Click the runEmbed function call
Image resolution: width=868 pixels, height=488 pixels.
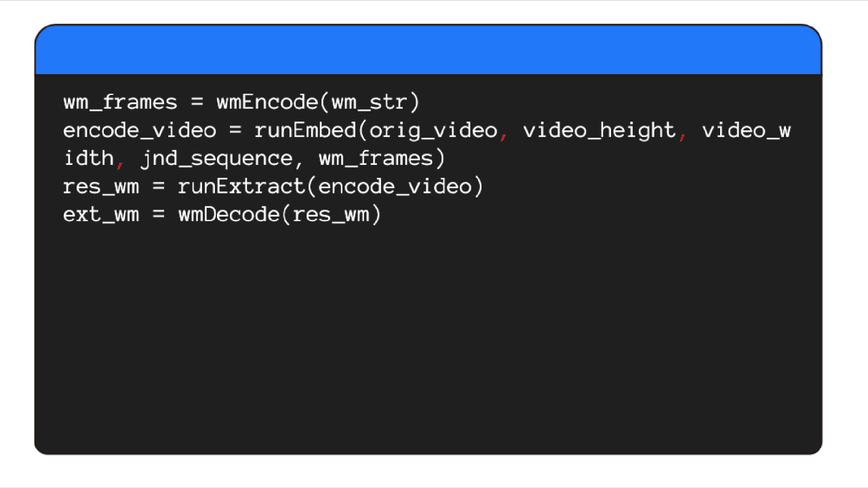tap(304, 130)
